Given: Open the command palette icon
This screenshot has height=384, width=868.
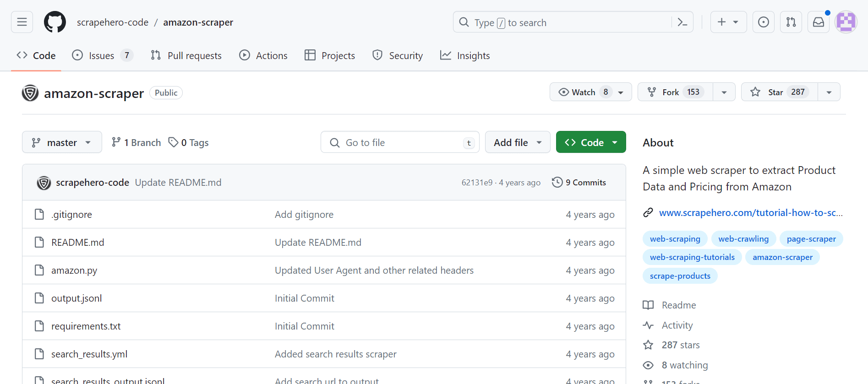Looking at the screenshot, I should point(682,22).
